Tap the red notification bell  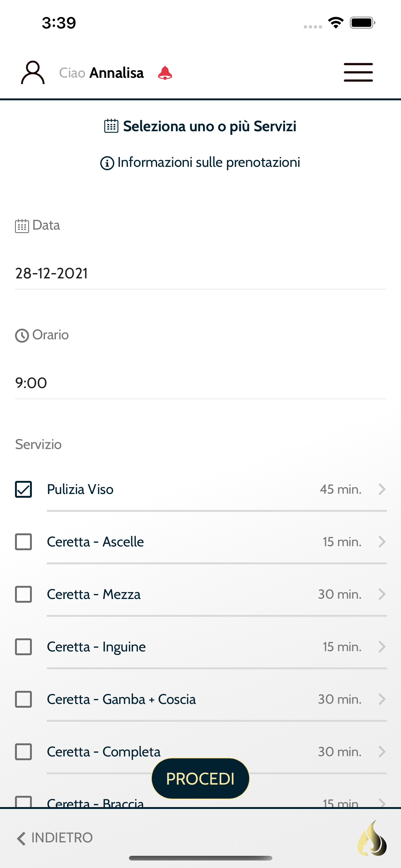(165, 73)
